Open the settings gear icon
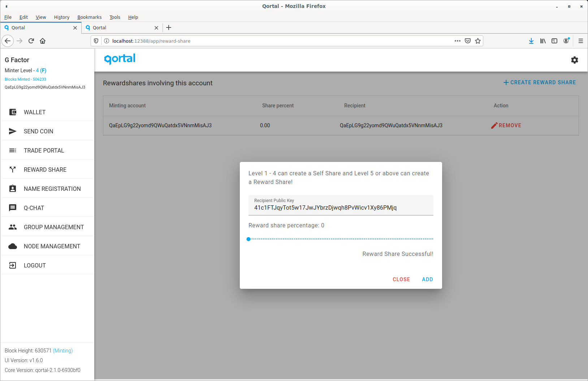Image resolution: width=588 pixels, height=381 pixels. 575,60
